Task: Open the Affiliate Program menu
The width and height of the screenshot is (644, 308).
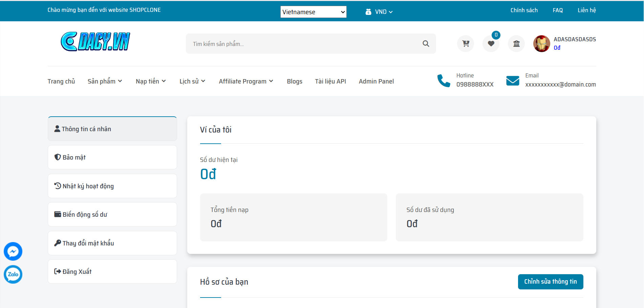Action: (x=246, y=81)
